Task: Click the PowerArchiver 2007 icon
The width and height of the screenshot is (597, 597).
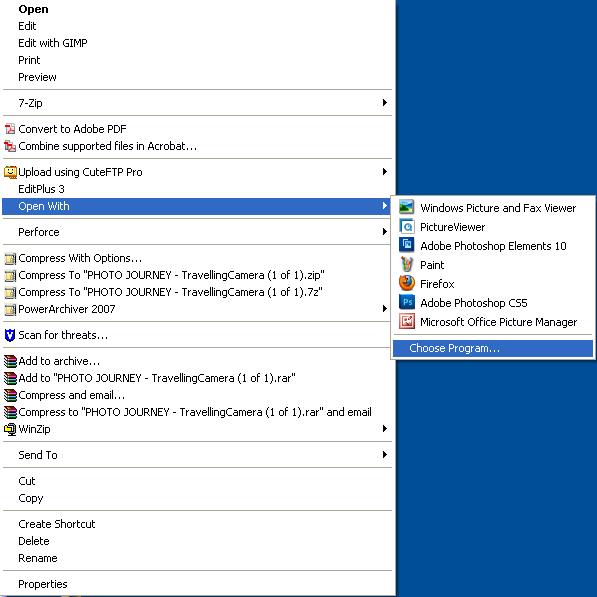Action: point(10,310)
